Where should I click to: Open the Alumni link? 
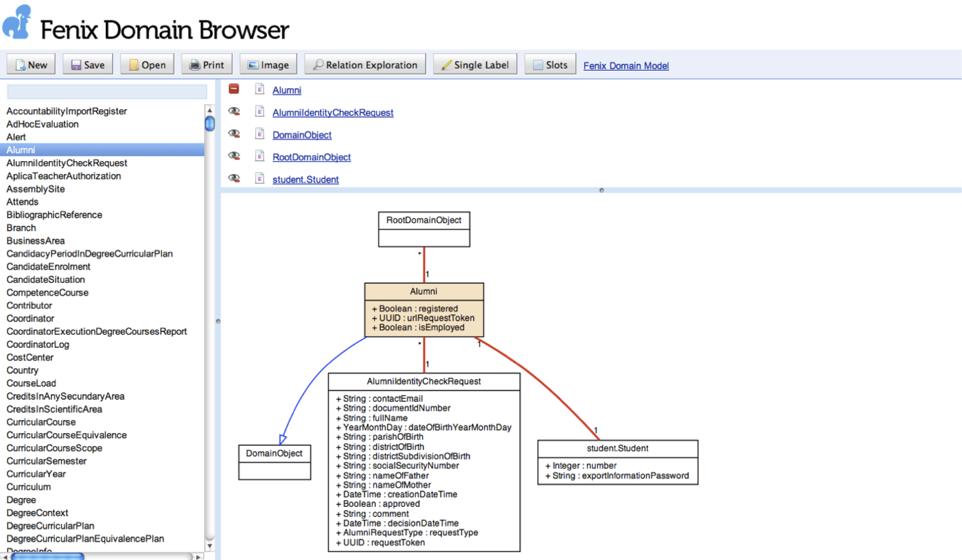coord(287,90)
